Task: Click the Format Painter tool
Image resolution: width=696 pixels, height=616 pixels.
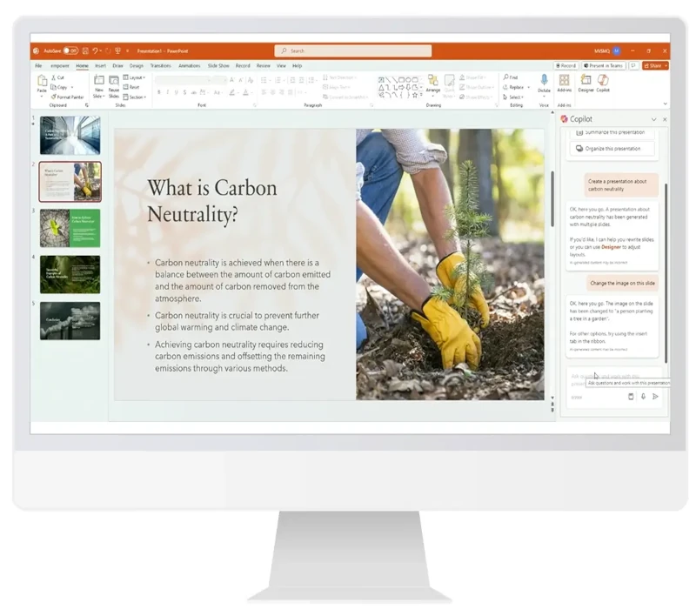Action: (67, 97)
